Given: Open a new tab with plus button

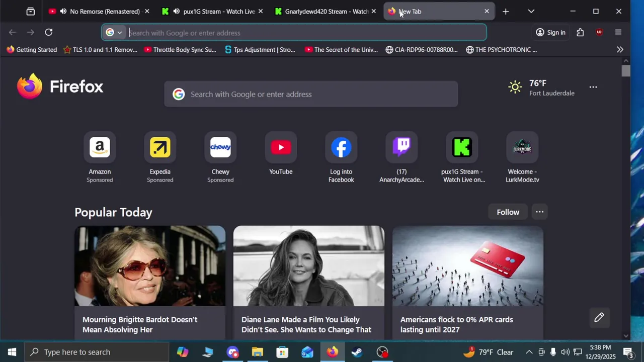Looking at the screenshot, I should 506,11.
